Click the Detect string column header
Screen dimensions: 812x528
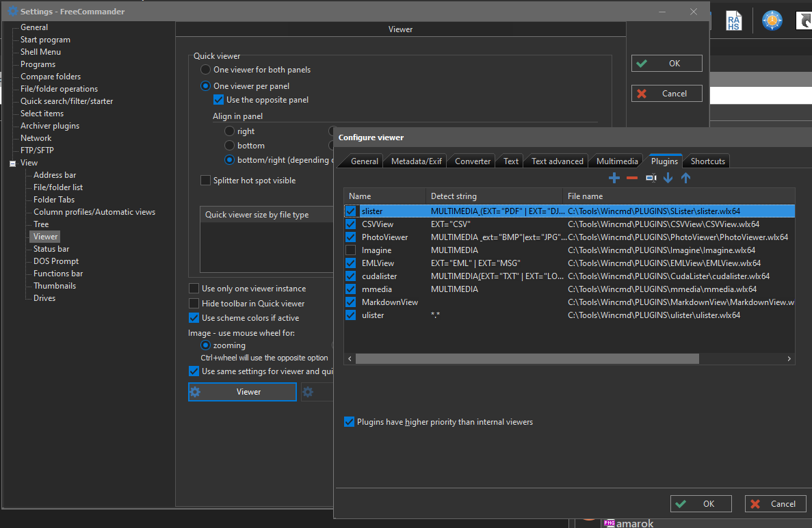[494, 196]
